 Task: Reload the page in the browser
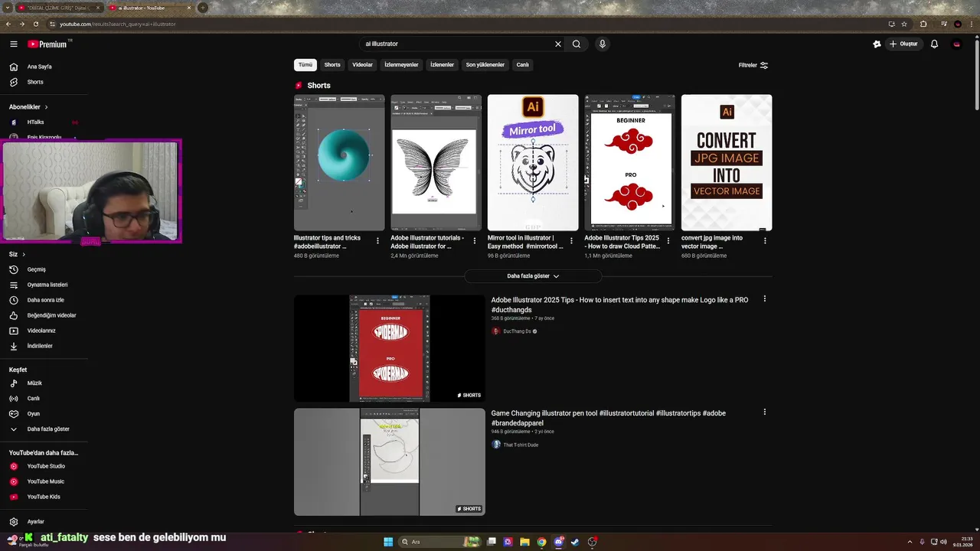click(x=36, y=24)
